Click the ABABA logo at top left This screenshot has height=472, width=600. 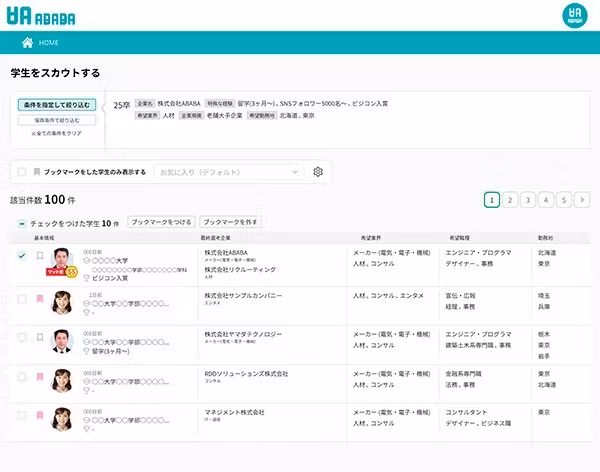41,16
